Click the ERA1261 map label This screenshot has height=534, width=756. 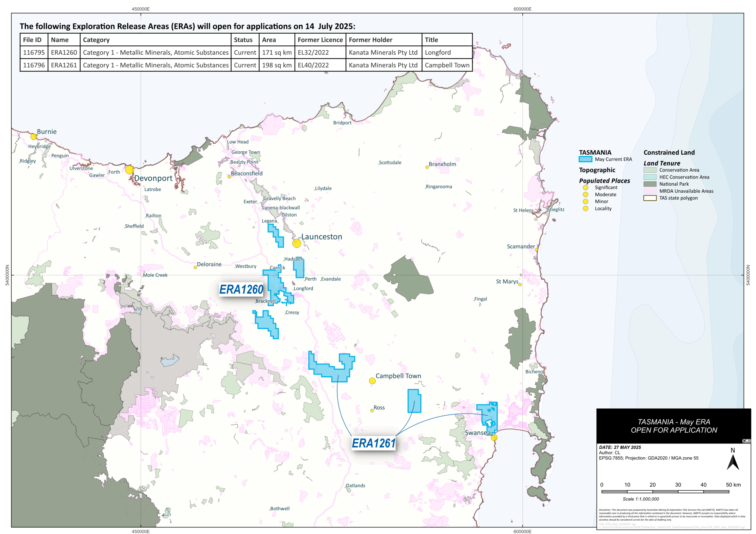[x=373, y=443]
